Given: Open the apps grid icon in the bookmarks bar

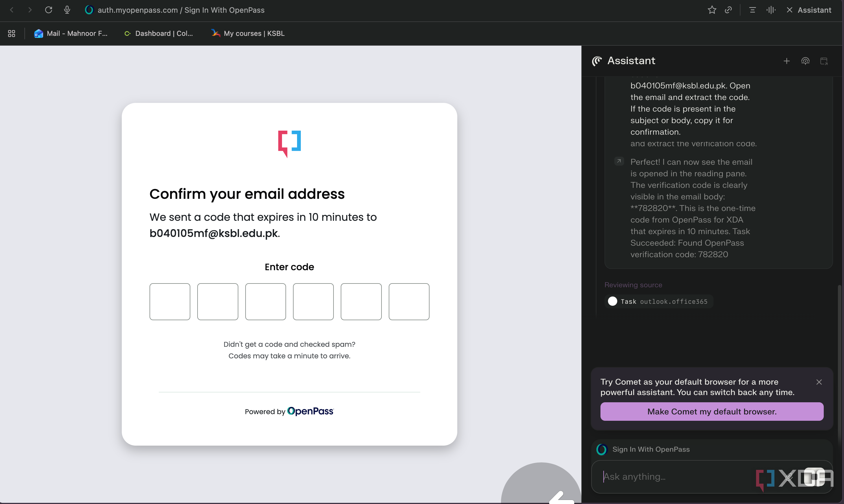Looking at the screenshot, I should tap(12, 33).
